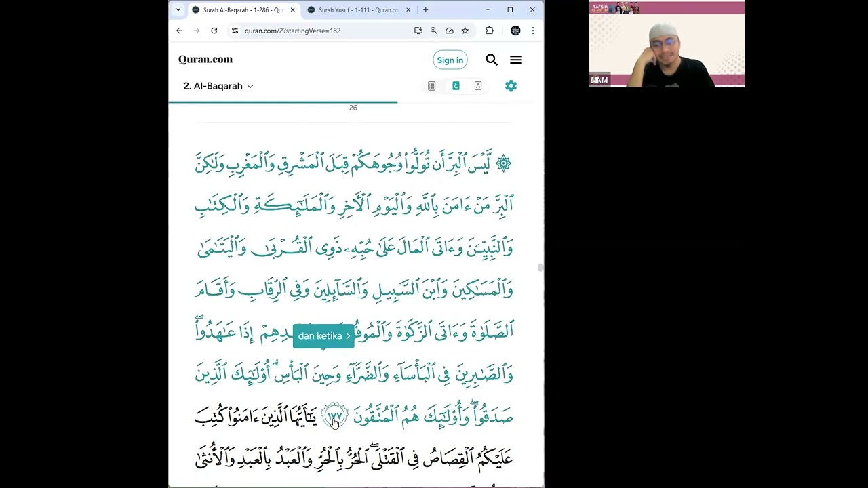Screen dimensions: 868x488
Task: Switch to the Surah Yusuf tab
Action: click(358, 10)
